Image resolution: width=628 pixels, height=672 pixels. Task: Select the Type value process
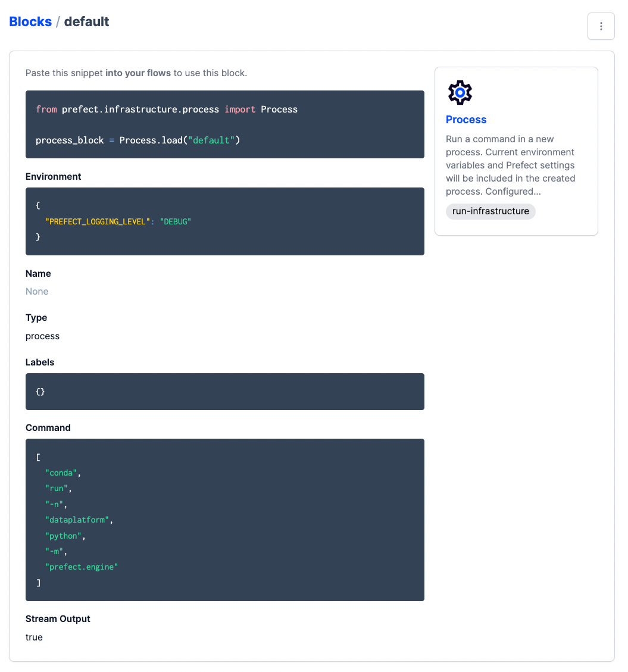tap(42, 336)
